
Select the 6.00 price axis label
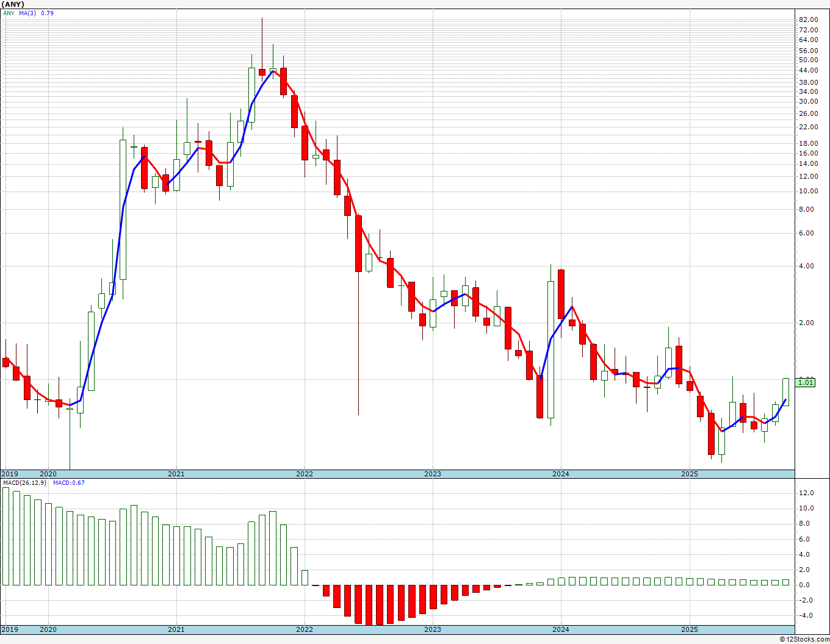pos(806,234)
